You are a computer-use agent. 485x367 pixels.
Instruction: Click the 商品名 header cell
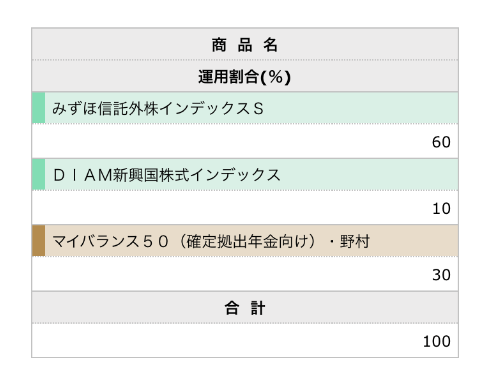coord(245,44)
